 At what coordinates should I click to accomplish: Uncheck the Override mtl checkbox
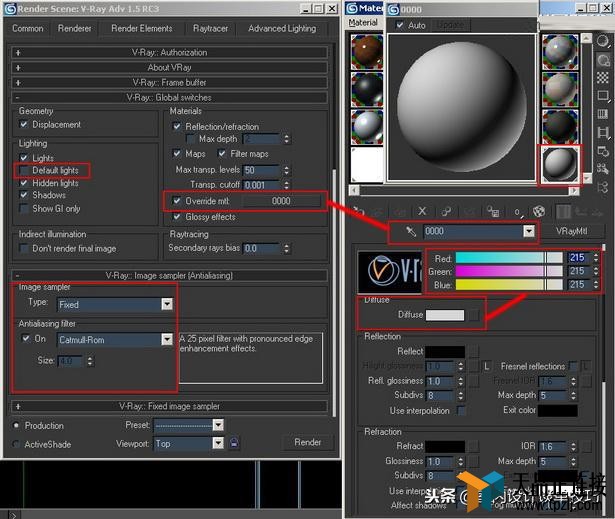(177, 201)
